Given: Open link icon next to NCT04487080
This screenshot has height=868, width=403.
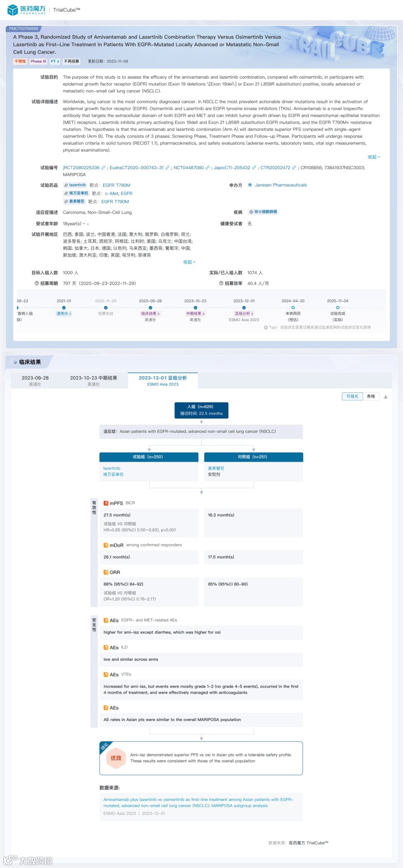Looking at the screenshot, I should pos(207,168).
